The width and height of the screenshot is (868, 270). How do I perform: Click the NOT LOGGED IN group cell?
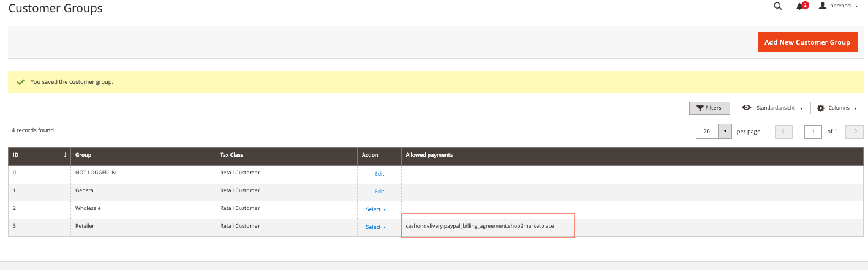[x=143, y=174]
